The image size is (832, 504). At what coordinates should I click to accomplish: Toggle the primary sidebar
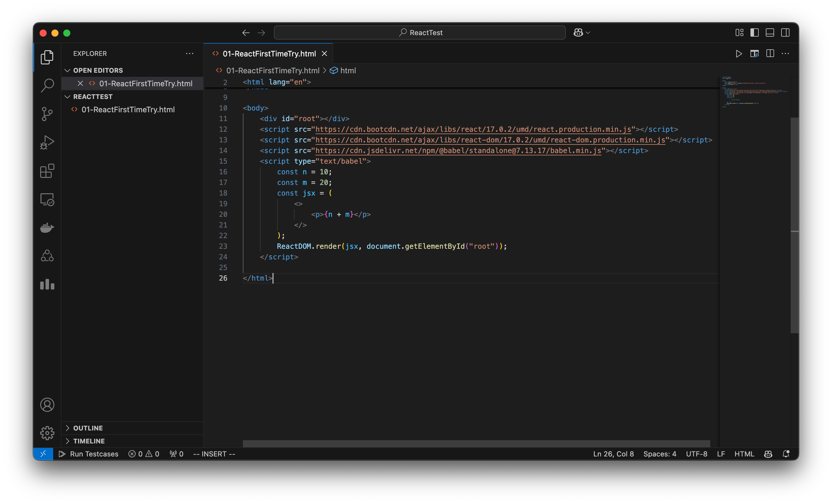tap(754, 32)
